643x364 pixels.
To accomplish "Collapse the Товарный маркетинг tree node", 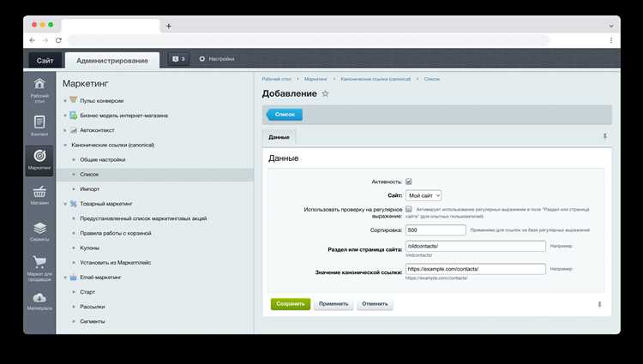I will 65,204.
